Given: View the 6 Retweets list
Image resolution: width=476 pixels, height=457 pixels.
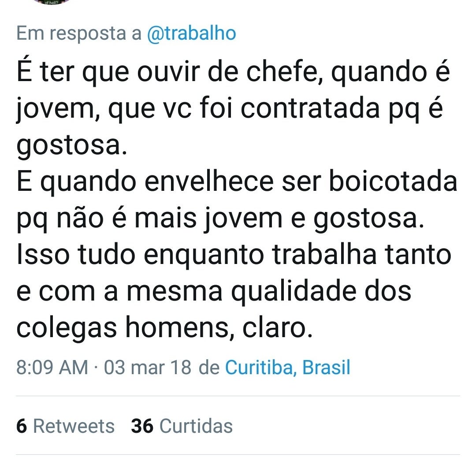Looking at the screenshot, I should point(65,426).
